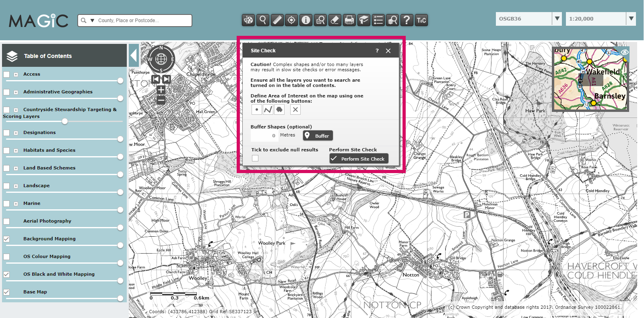Clear drawn shape with X button in Site Check

(x=295, y=109)
